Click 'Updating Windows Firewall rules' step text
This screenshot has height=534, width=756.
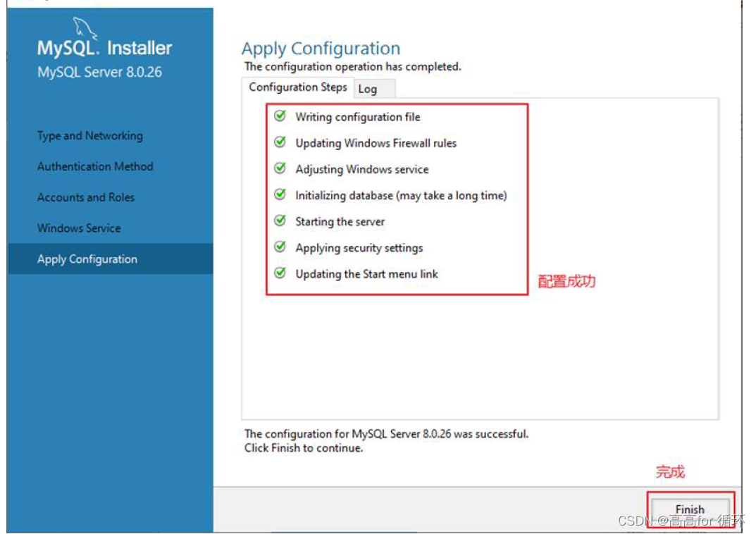pos(376,143)
